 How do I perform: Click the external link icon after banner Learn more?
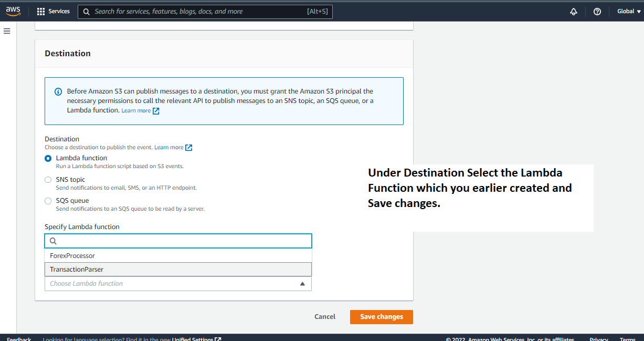[156, 111]
